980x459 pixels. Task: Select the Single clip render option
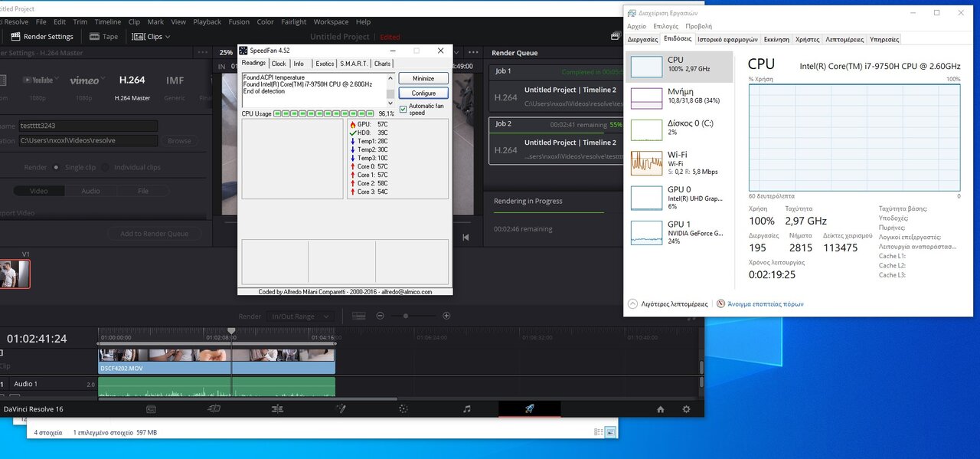(x=56, y=167)
